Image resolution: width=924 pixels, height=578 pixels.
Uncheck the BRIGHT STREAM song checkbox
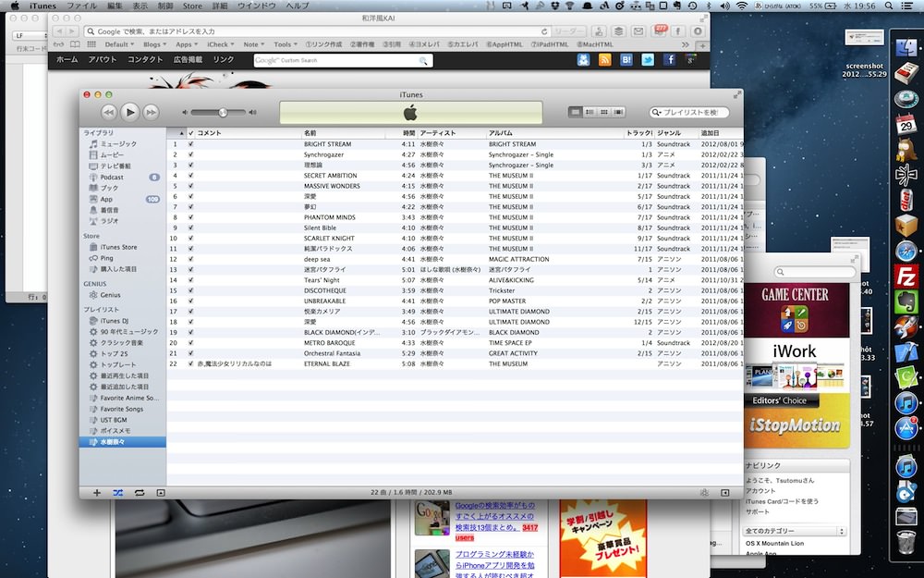pos(190,144)
